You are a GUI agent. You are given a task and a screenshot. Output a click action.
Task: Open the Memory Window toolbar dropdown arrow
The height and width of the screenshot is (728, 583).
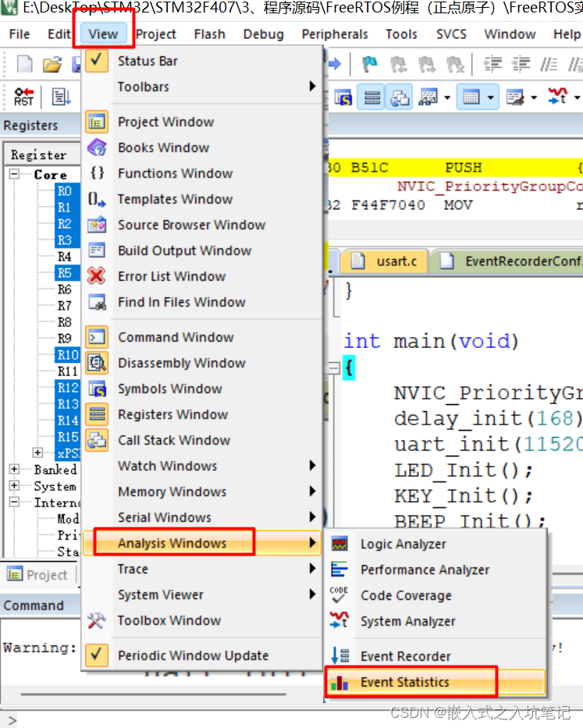[491, 98]
